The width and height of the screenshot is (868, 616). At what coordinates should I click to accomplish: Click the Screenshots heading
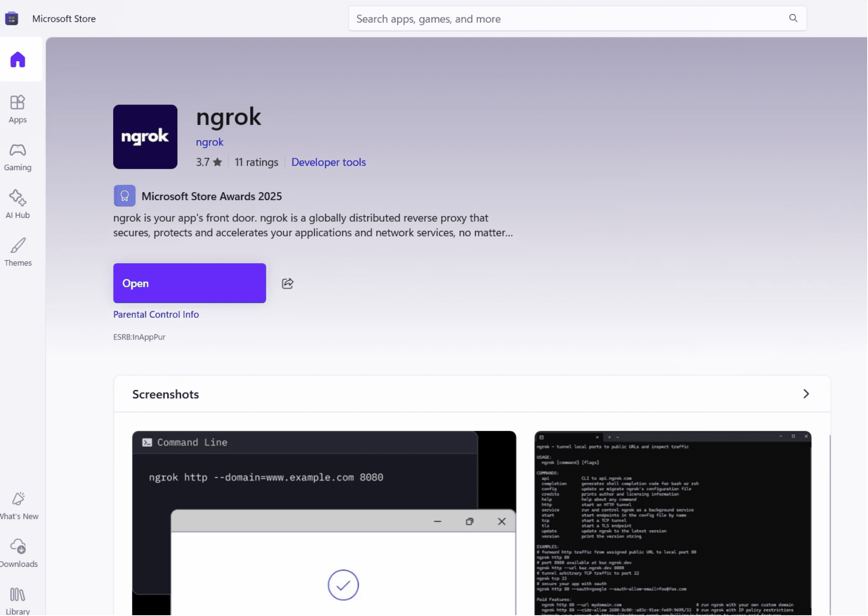(x=166, y=394)
